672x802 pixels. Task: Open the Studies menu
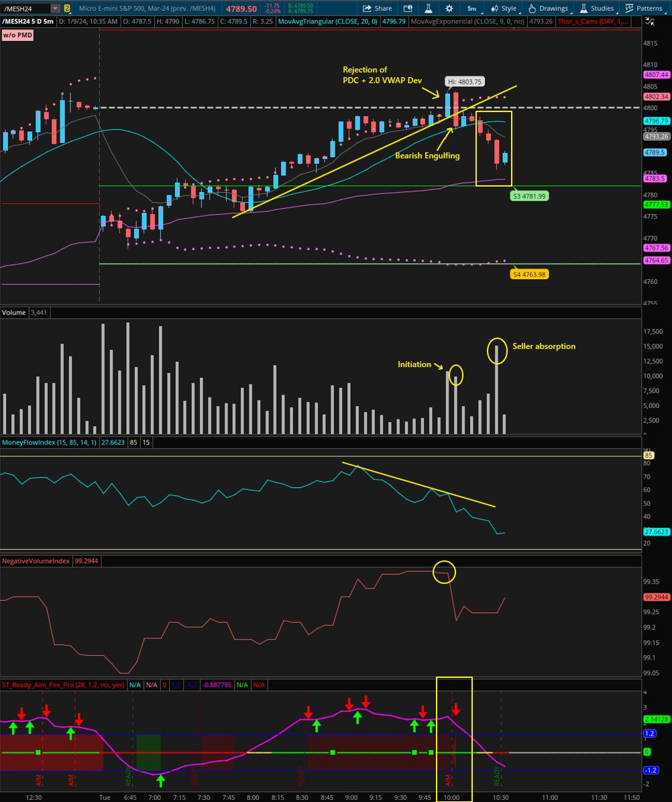coord(597,8)
